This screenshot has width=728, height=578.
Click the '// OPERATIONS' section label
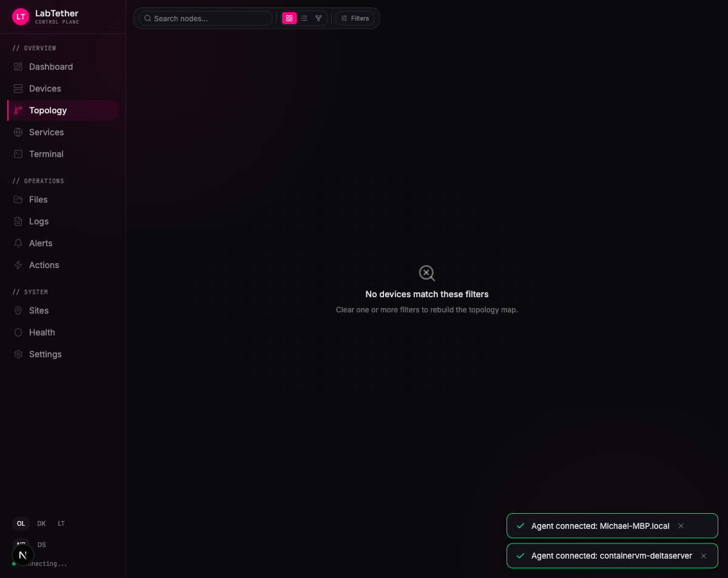38,181
